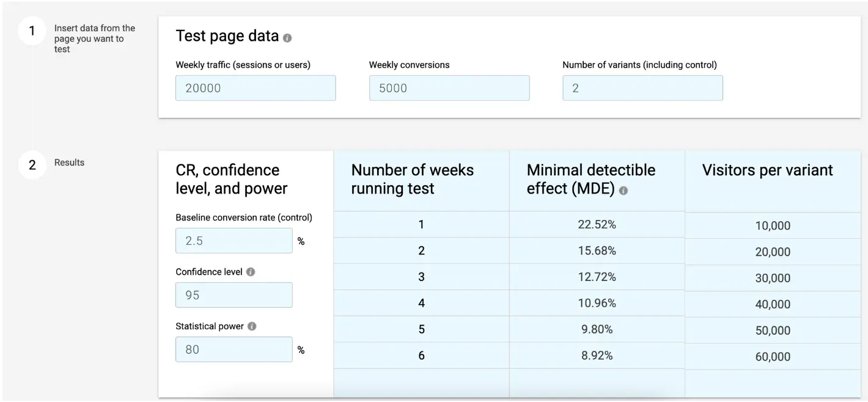Open the info icon next to Minimal detectible effect (MDE)
Screen dimensions: 868x402
623,191
